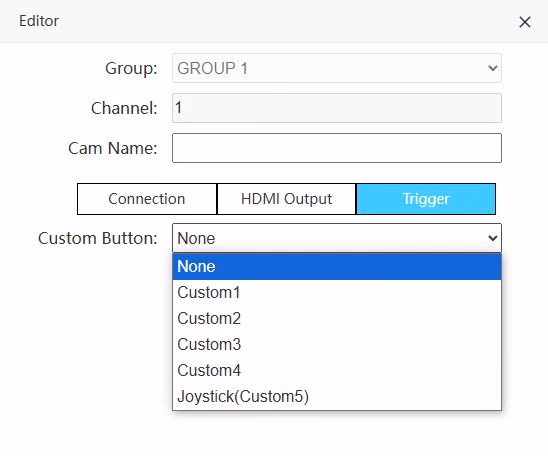
Task: Switch to the Connection tab
Action: click(147, 199)
